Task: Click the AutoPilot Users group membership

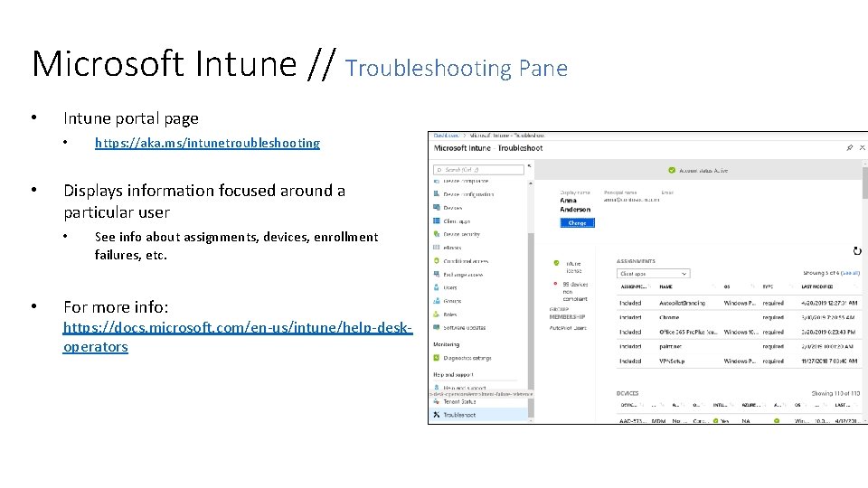Action: pos(568,328)
